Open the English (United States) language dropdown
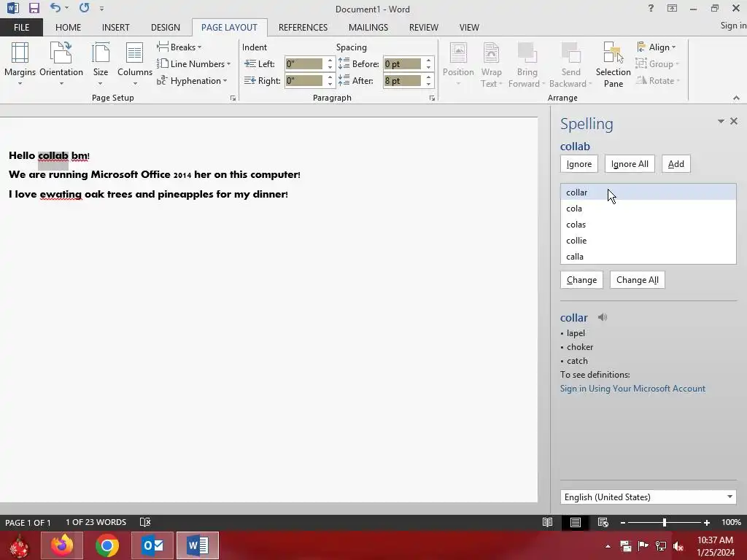Image resolution: width=747 pixels, height=560 pixels. point(648,497)
